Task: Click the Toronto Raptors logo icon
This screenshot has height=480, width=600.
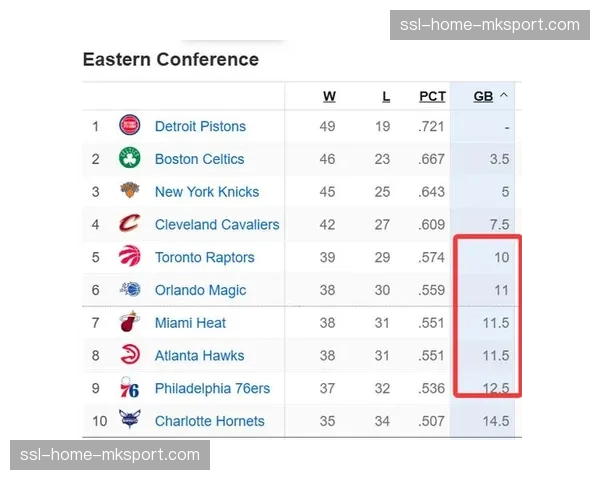Action: [x=130, y=258]
